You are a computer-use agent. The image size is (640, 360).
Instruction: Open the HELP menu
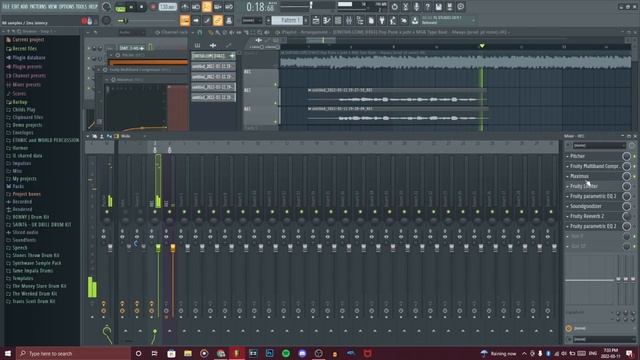[x=93, y=7]
